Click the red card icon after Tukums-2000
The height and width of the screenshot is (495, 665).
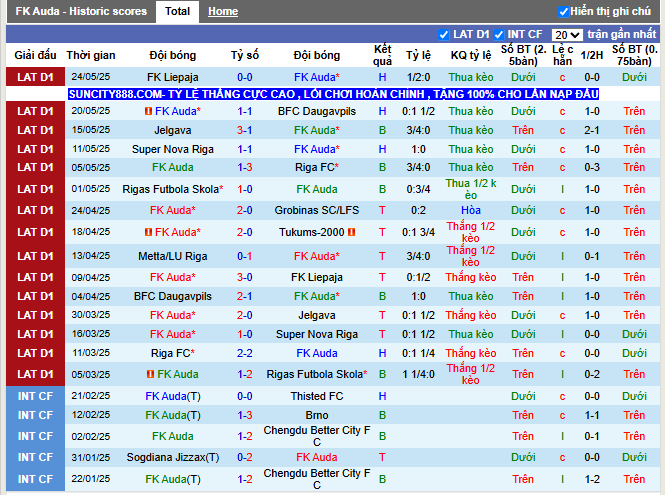(x=351, y=232)
